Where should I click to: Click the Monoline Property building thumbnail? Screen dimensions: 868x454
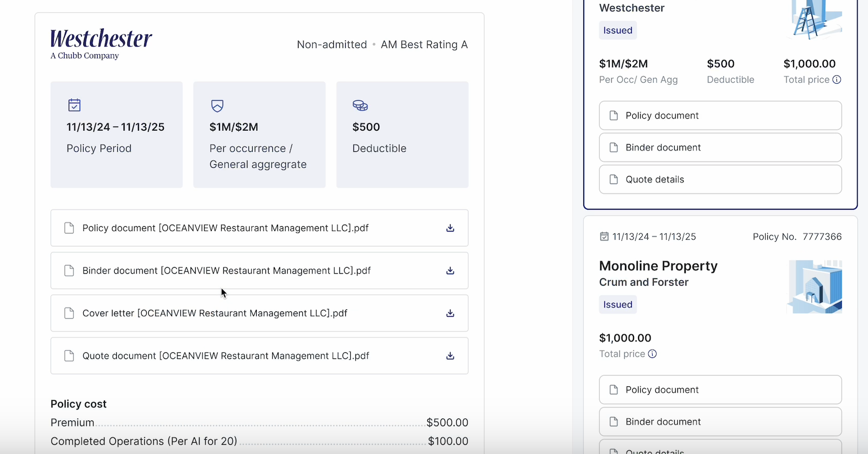pyautogui.click(x=815, y=287)
